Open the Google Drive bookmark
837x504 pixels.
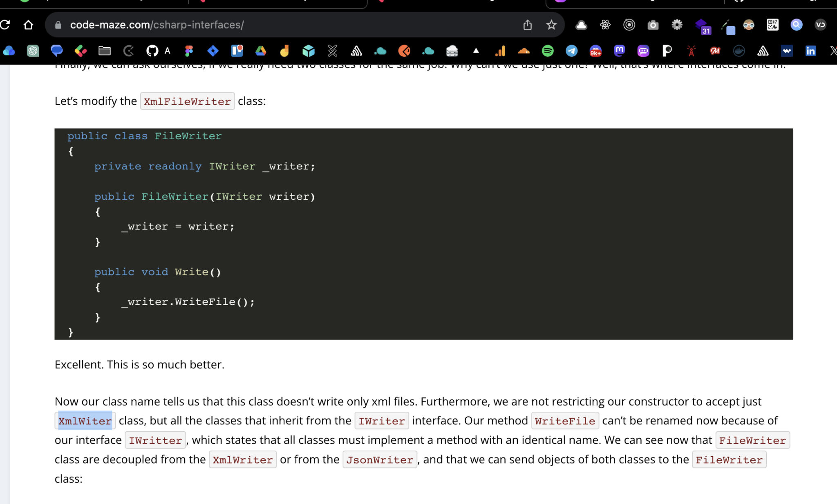coord(261,51)
